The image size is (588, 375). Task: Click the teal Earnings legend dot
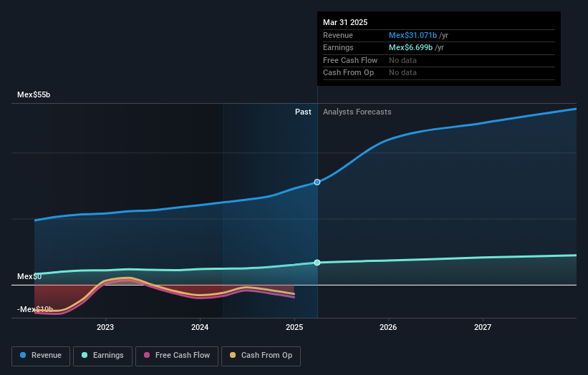click(85, 355)
